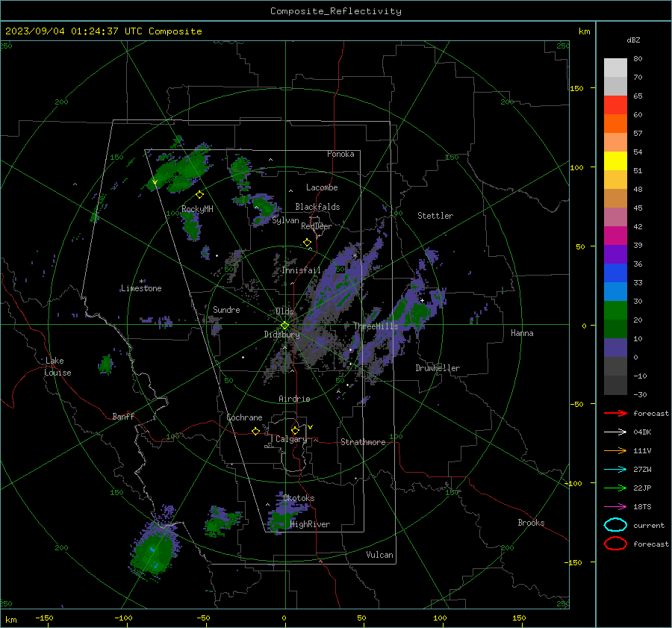Image resolution: width=672 pixels, height=628 pixels.
Task: Click the Vulcan label
Action: coord(379,555)
